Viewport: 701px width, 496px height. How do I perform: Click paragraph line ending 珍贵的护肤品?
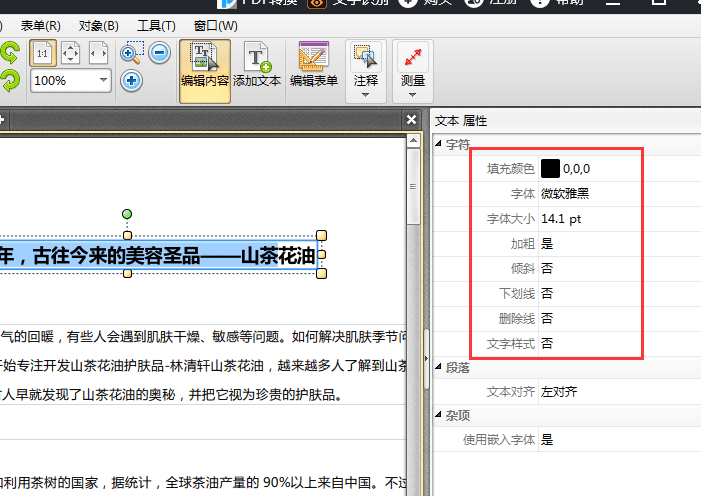[172, 395]
